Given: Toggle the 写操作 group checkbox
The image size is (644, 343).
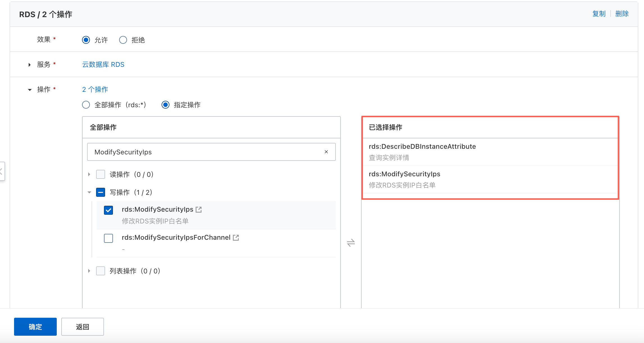Looking at the screenshot, I should pos(101,192).
